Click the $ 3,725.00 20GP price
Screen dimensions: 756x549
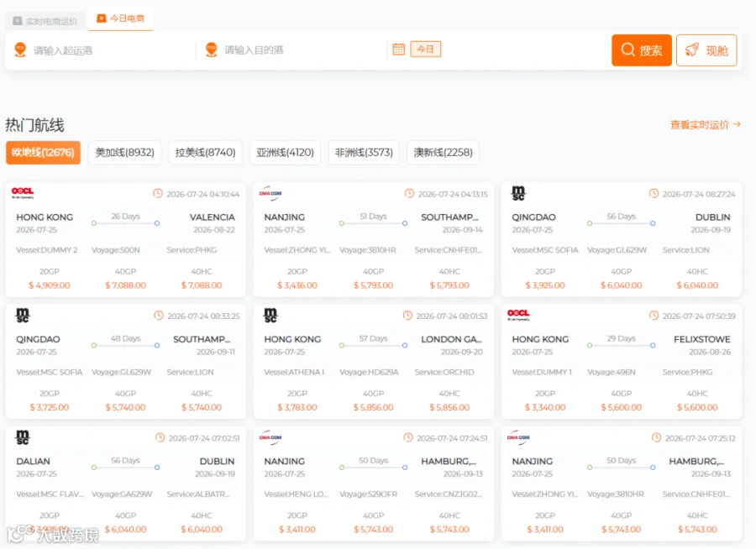[x=50, y=407]
